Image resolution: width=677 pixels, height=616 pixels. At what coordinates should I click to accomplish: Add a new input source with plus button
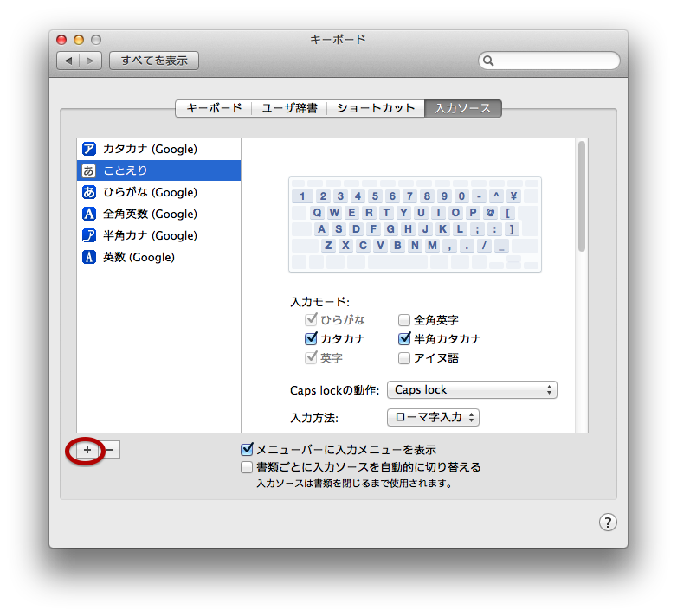pos(87,450)
